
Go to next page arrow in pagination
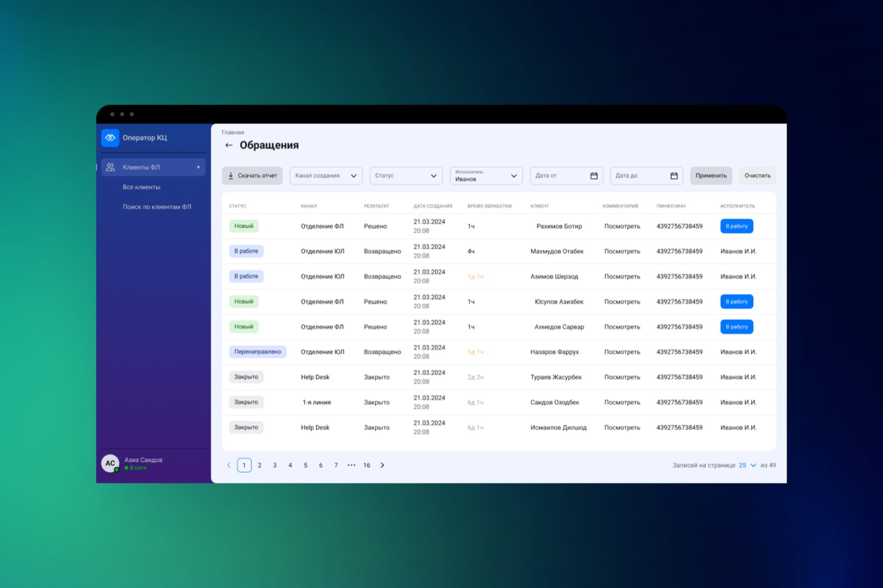pyautogui.click(x=382, y=465)
